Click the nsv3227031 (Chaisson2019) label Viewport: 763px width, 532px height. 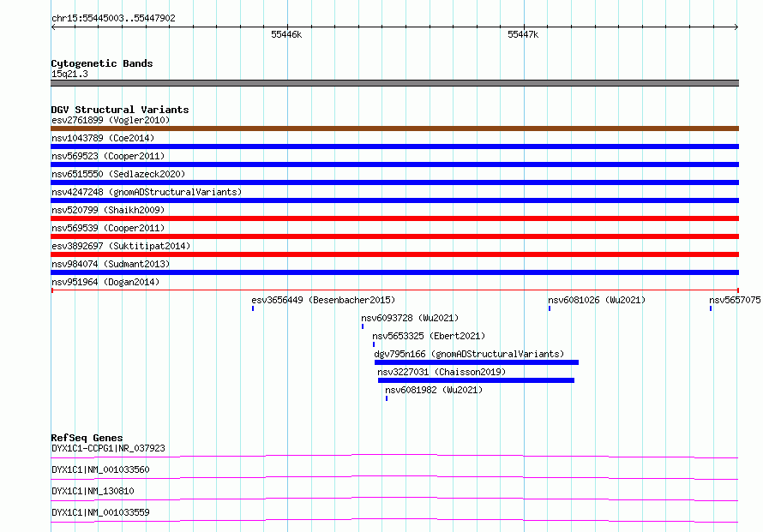pos(442,372)
